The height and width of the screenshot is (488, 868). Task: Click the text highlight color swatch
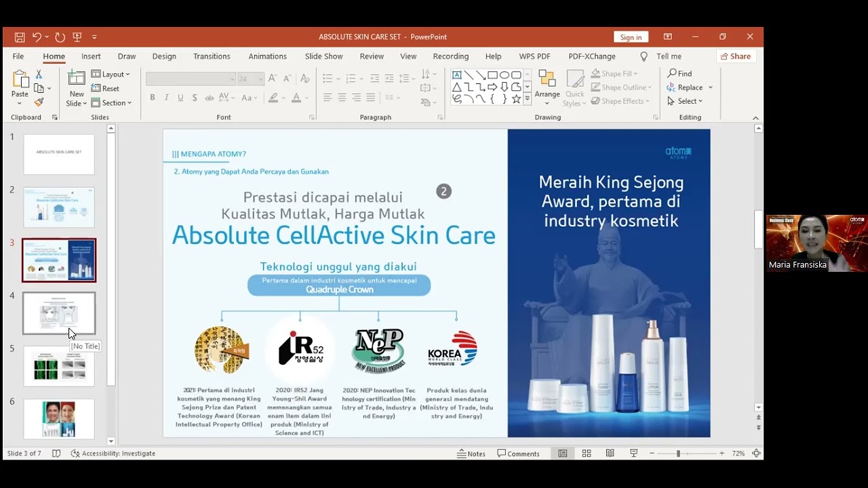click(273, 98)
